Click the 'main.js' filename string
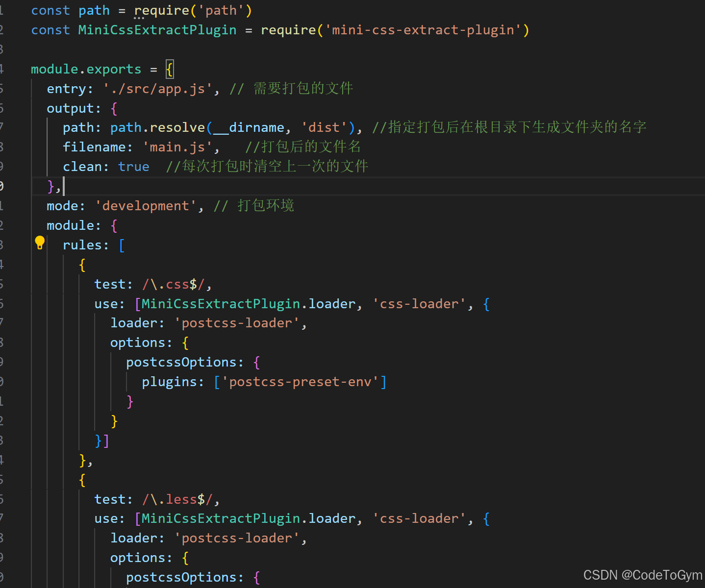The width and height of the screenshot is (705, 588). click(x=177, y=147)
